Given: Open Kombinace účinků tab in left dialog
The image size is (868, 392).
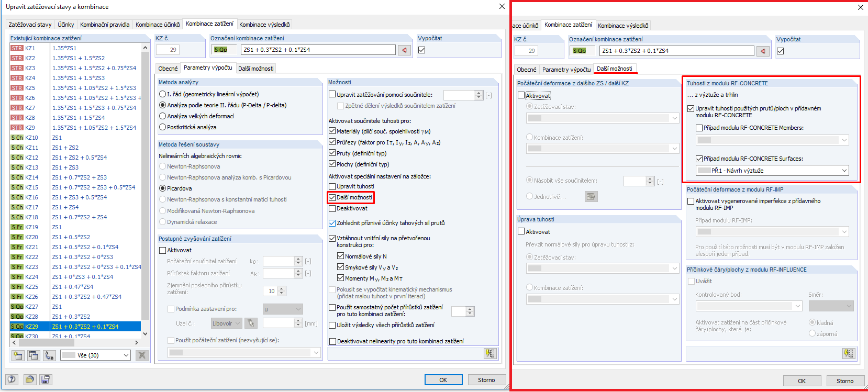Looking at the screenshot, I should pos(158,25).
